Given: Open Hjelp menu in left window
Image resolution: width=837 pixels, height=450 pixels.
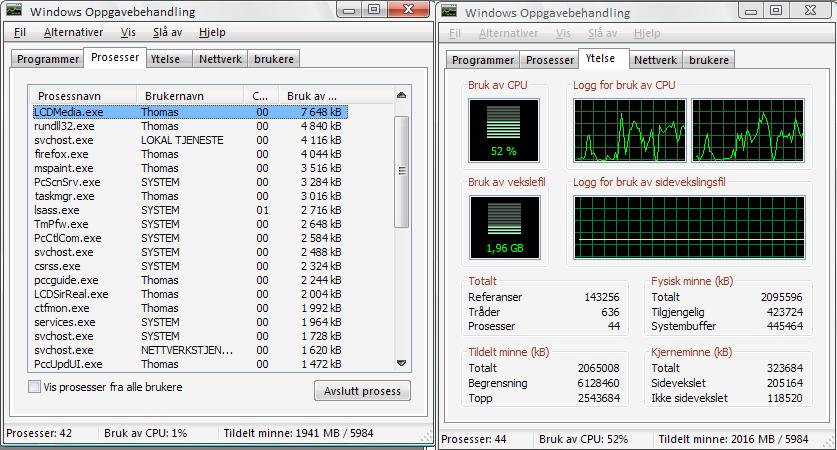Looking at the screenshot, I should point(212,33).
